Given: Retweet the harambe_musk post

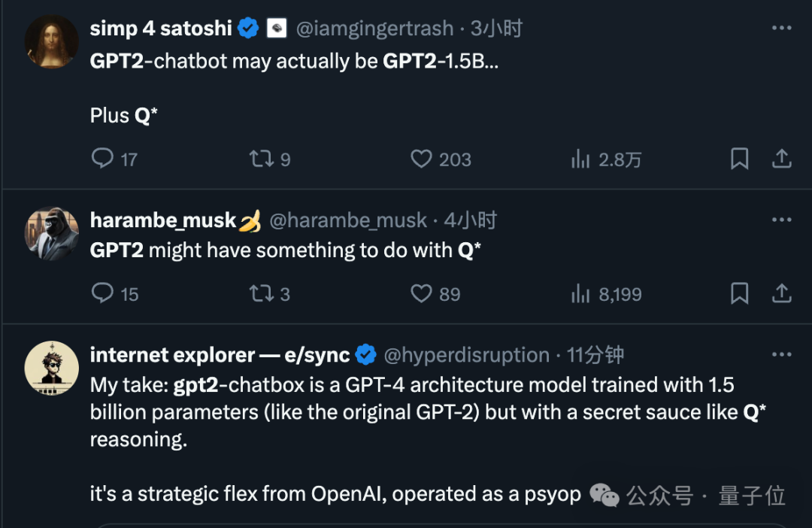Looking at the screenshot, I should (261, 293).
